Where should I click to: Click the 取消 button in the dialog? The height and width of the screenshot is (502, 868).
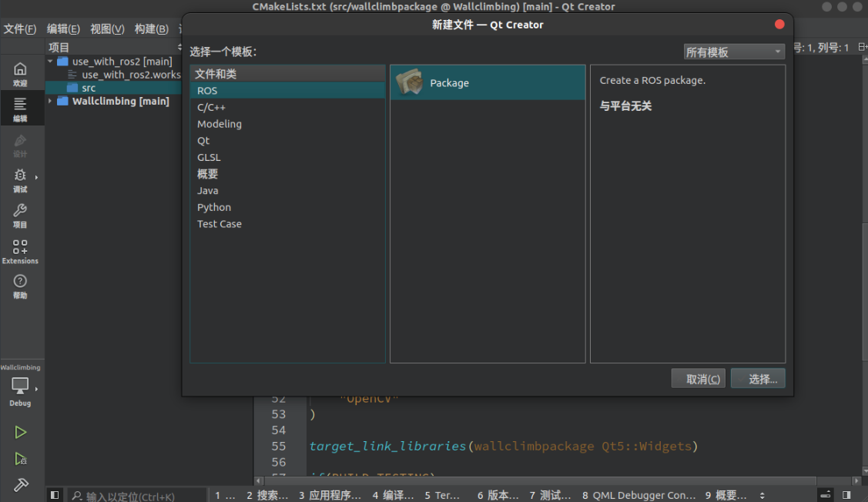point(698,378)
